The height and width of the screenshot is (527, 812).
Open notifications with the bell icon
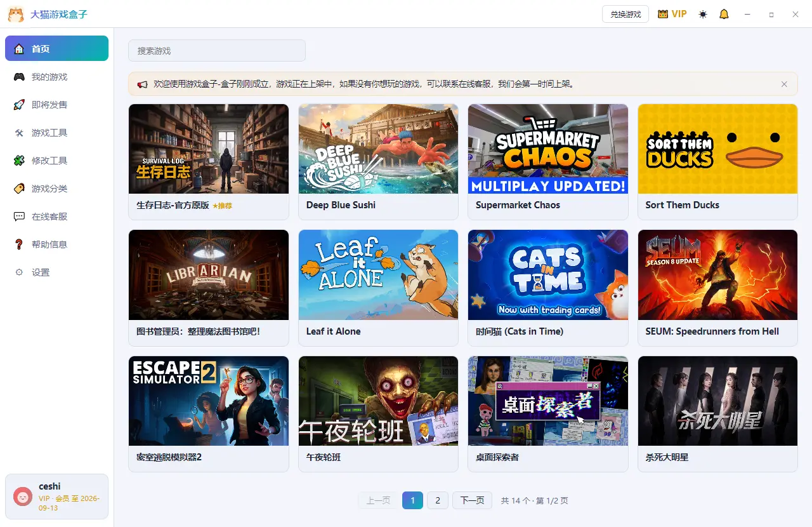[x=724, y=14]
